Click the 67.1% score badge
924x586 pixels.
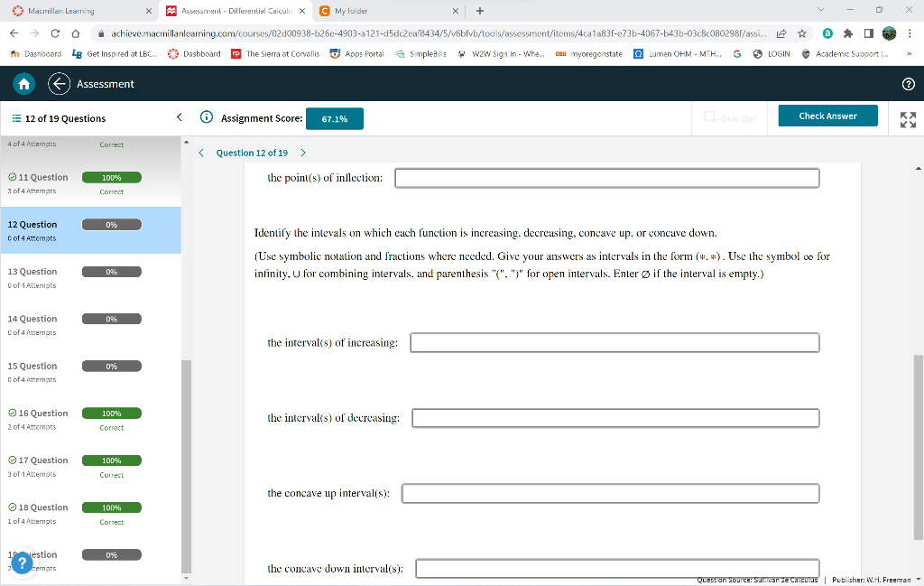334,118
